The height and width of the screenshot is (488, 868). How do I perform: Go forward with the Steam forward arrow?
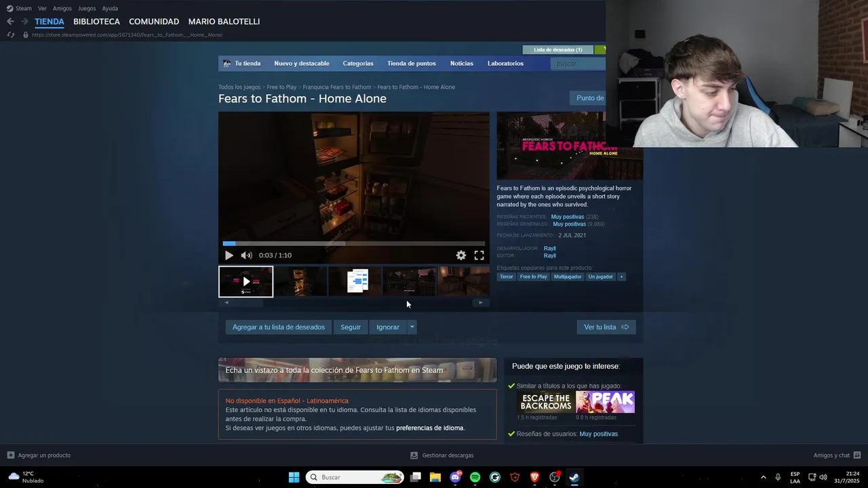pyautogui.click(x=24, y=22)
